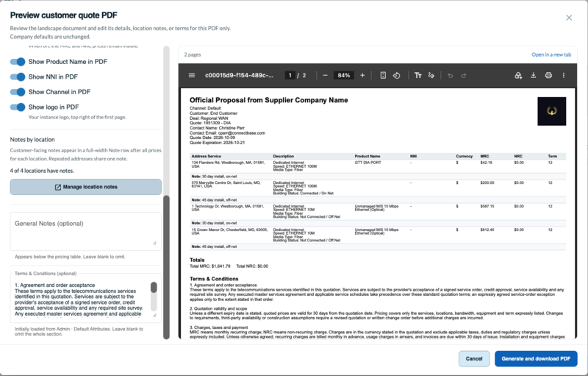
Task: Toggle Show Channel in PDF
Action: tap(18, 92)
